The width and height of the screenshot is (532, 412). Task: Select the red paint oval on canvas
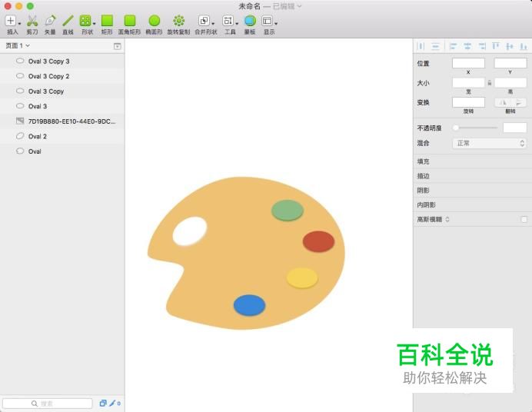click(318, 241)
